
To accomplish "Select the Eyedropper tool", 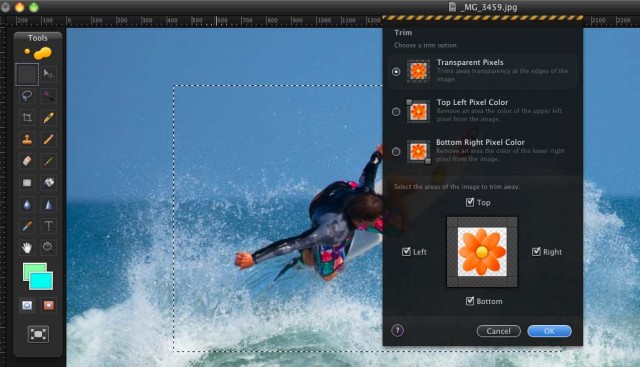I will coord(27,226).
